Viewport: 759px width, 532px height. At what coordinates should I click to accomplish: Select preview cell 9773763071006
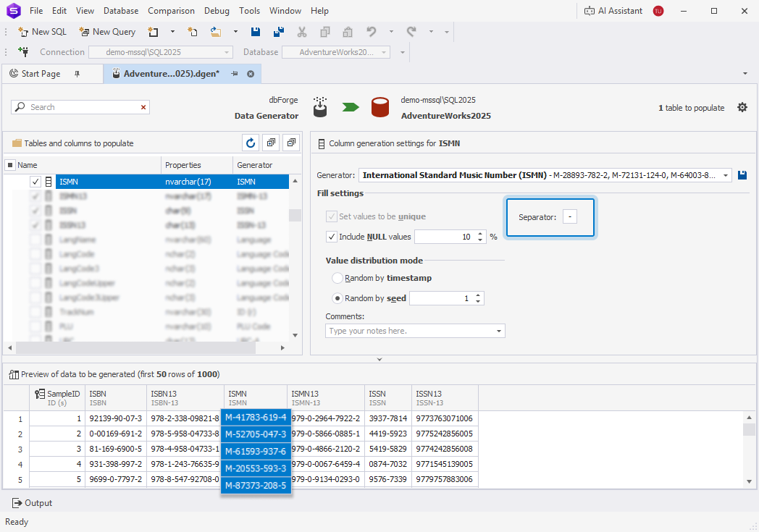tap(445, 418)
